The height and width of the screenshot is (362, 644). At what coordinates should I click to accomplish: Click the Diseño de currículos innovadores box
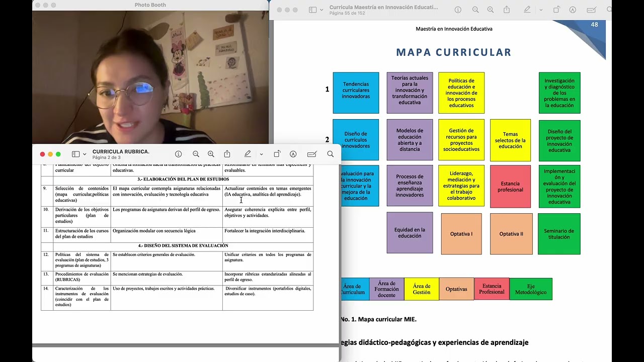tap(356, 140)
